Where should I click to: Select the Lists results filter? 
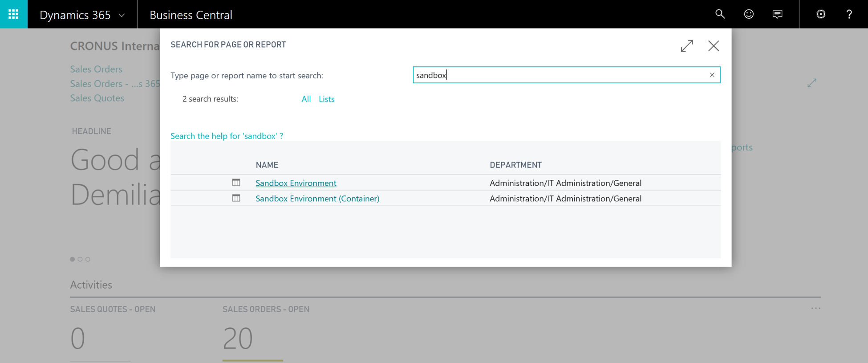point(326,99)
